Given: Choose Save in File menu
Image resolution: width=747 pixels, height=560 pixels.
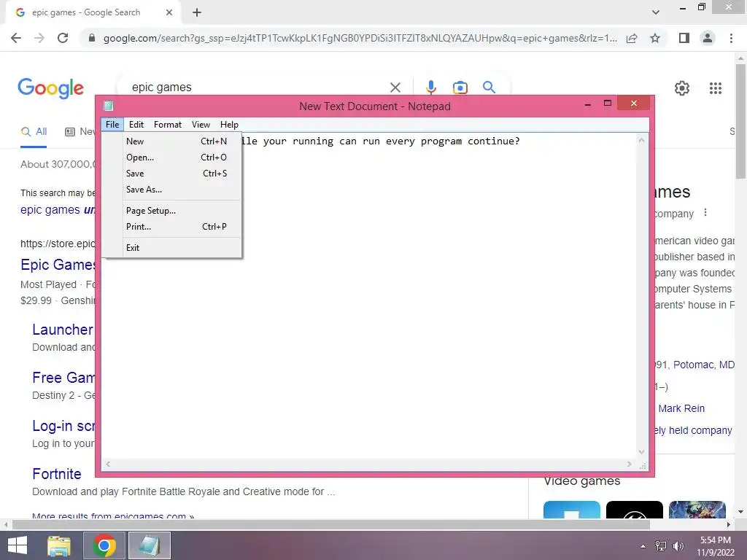Looking at the screenshot, I should [171, 174].
